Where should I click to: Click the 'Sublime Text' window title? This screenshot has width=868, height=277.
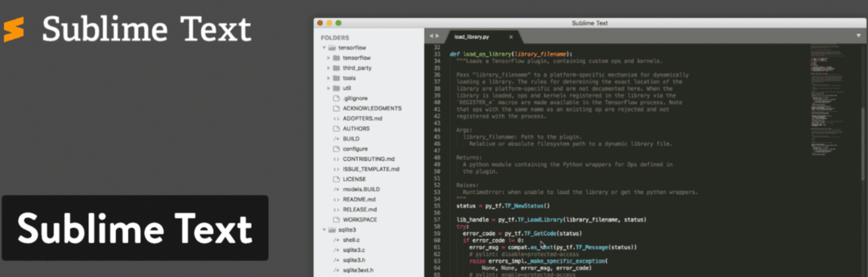[589, 23]
